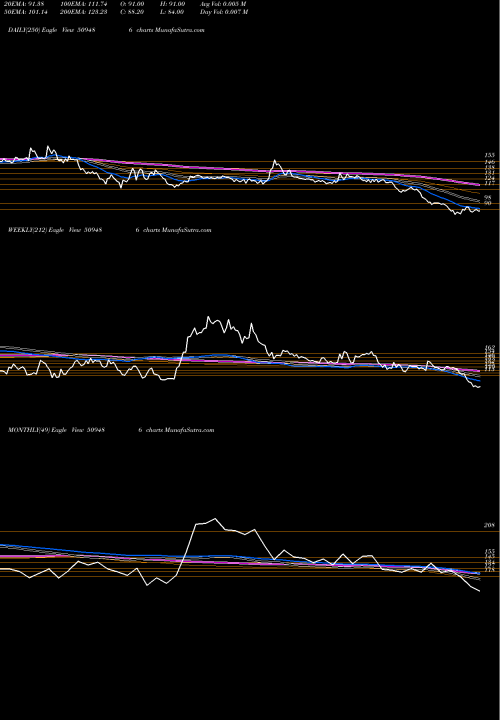Screen dimensions: 500x720
Task: Click the open price O: 91.60
Action: coord(132,4)
